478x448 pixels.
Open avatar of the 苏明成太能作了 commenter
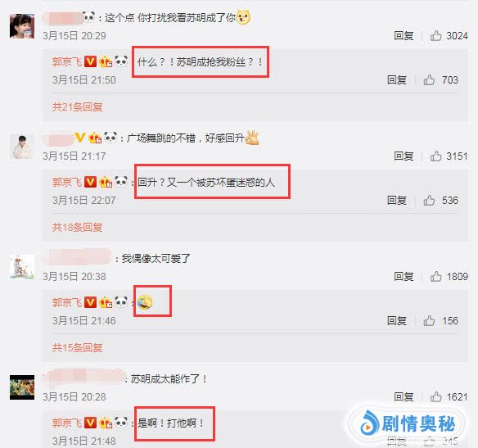click(x=22, y=387)
